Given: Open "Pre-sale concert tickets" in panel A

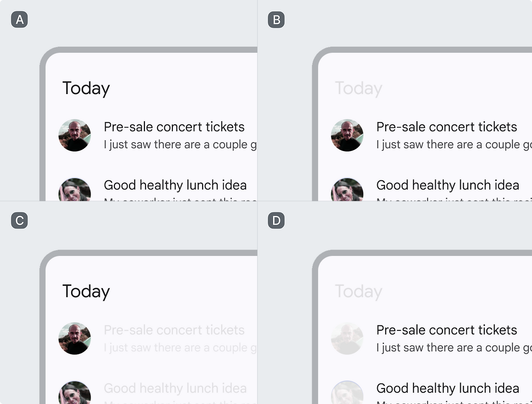Looking at the screenshot, I should (x=174, y=127).
